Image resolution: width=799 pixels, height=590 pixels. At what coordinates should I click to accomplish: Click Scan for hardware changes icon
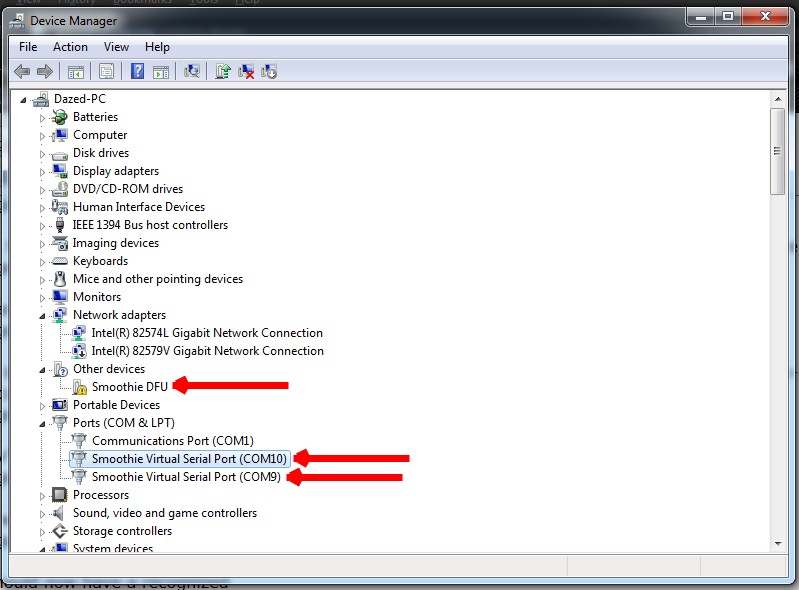coord(192,71)
